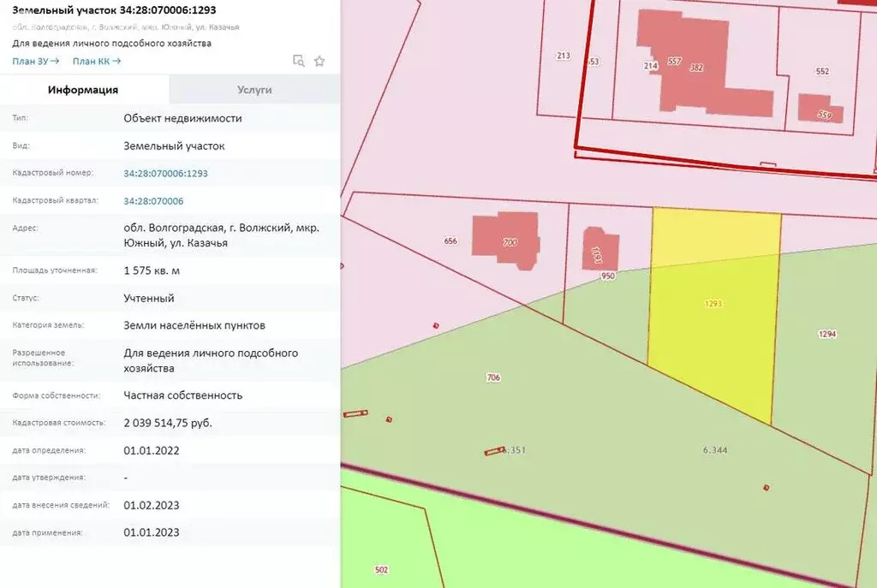Open the План КК link

(97, 61)
